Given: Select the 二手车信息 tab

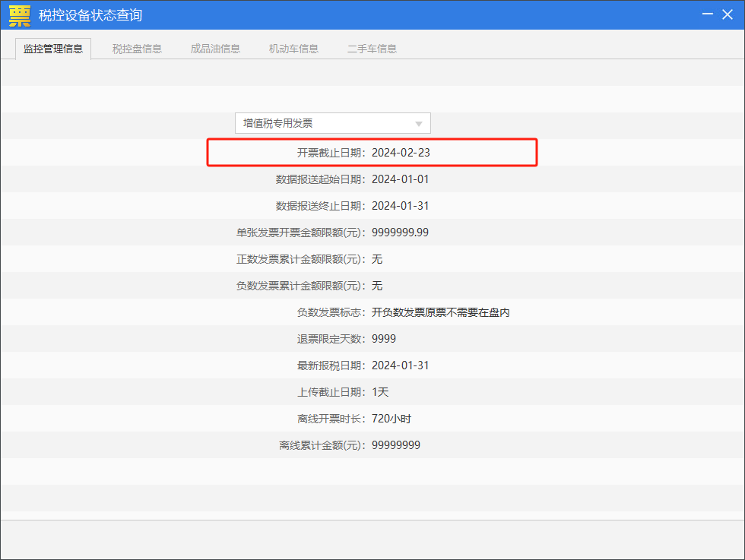Looking at the screenshot, I should (372, 49).
